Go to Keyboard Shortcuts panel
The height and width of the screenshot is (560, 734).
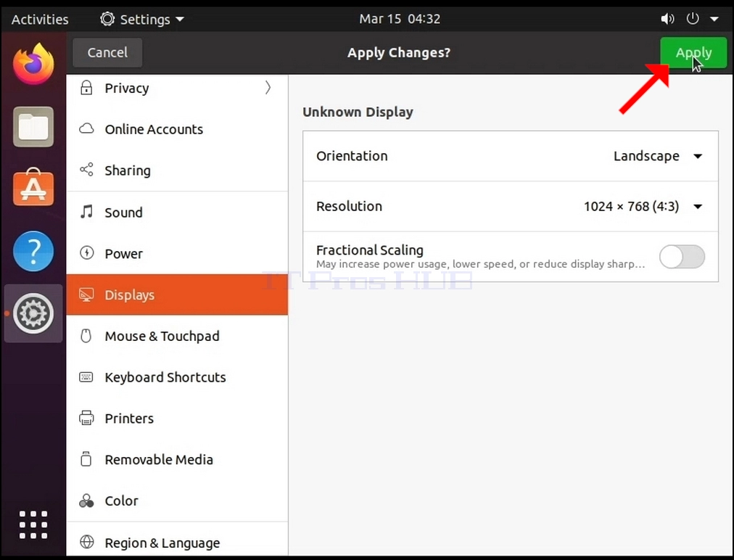coord(177,377)
